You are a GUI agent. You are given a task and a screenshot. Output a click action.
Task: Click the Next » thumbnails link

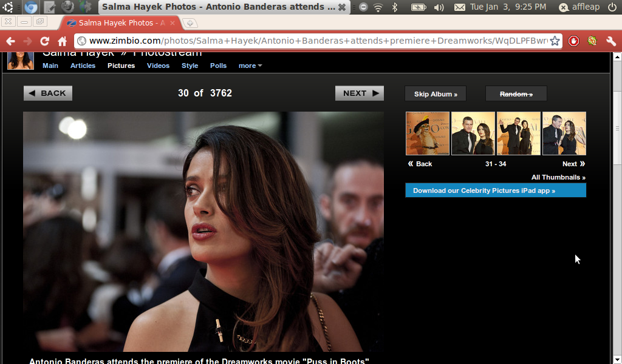click(x=573, y=164)
